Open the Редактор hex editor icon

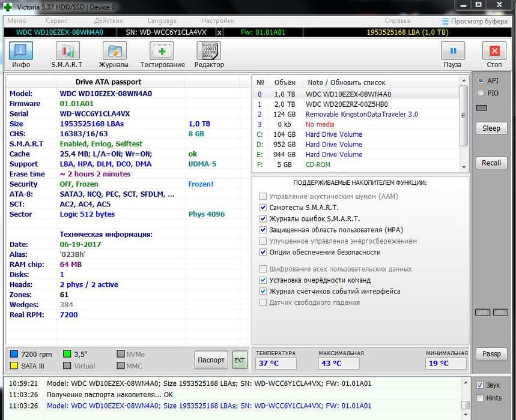point(208,51)
